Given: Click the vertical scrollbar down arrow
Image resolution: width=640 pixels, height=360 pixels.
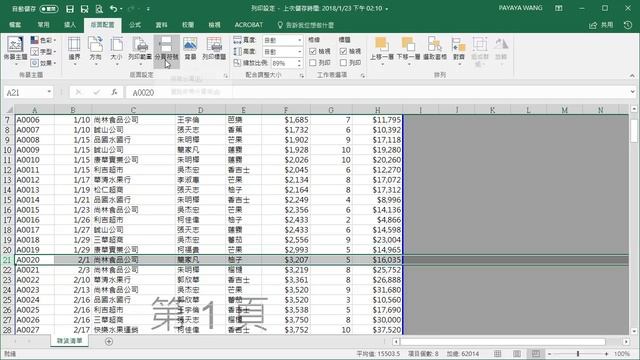Looking at the screenshot, I should [x=633, y=331].
